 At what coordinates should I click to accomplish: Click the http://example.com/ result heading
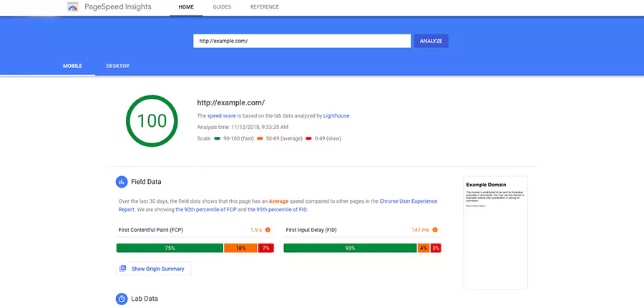point(231,102)
